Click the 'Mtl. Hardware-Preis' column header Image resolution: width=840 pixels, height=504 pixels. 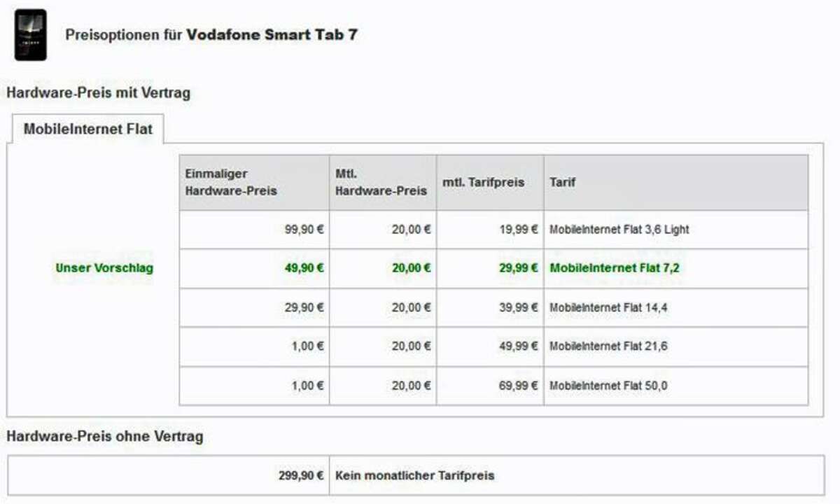tap(382, 182)
